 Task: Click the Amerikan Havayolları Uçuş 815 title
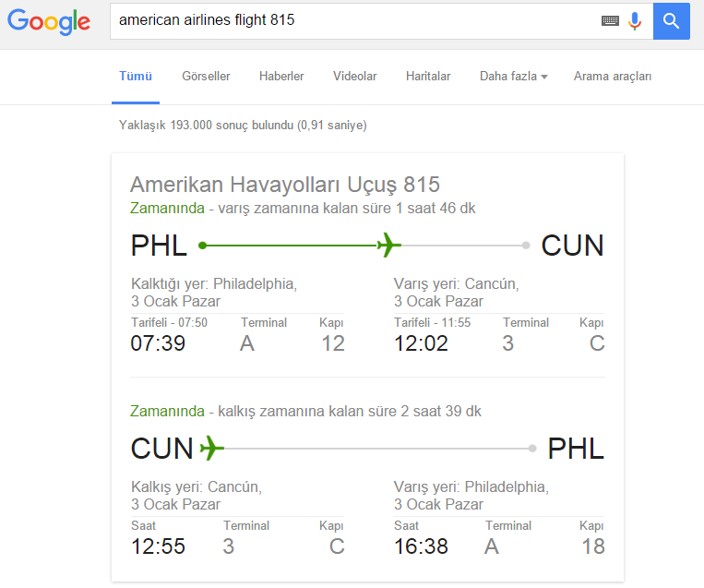285,185
